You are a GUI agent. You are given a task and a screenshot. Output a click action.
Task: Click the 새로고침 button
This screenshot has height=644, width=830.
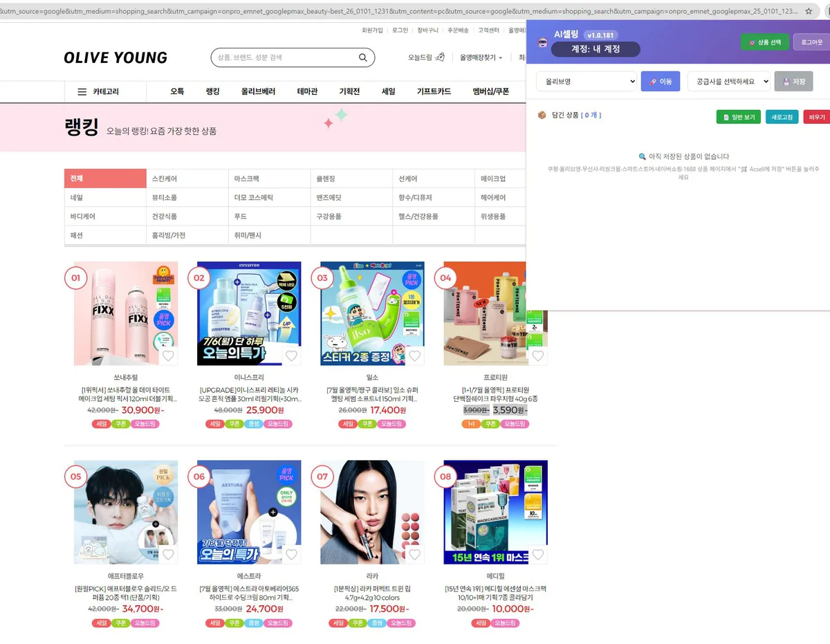tap(782, 117)
